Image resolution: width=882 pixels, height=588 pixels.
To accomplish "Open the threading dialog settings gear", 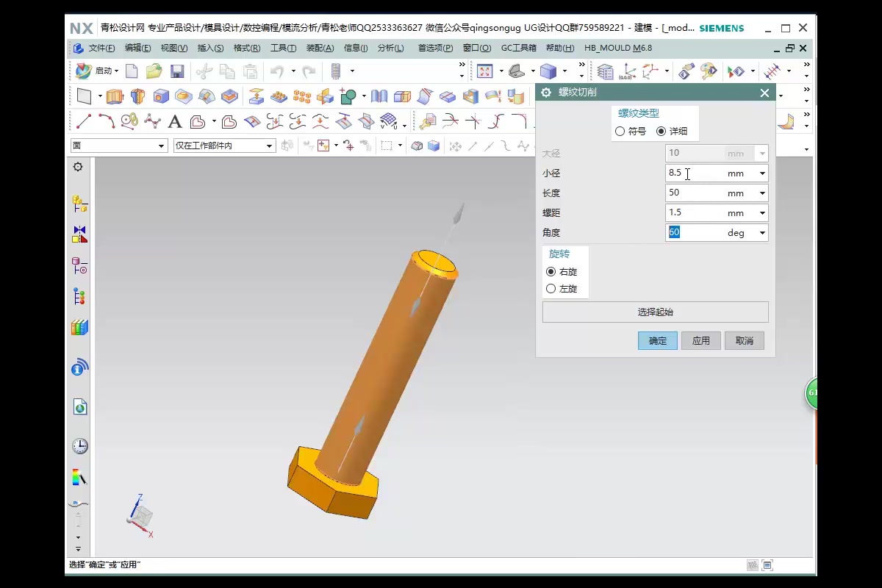I will pos(546,93).
